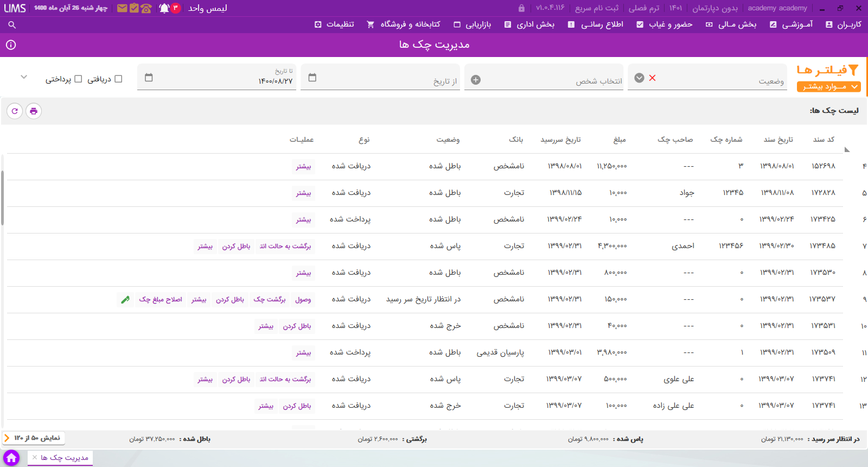Click بیشتر on پارسیان قدیمی row
Viewport: 868px width, 467px height.
303,353
